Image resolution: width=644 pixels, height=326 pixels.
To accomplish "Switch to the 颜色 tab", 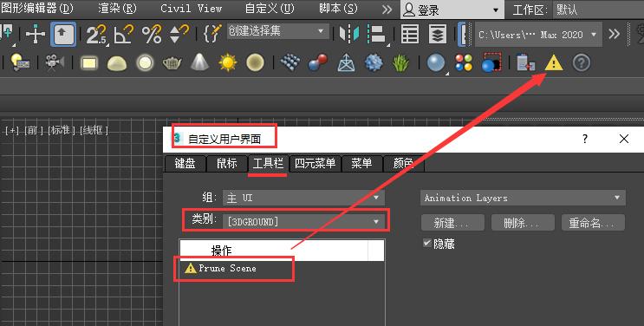I will tap(403, 164).
